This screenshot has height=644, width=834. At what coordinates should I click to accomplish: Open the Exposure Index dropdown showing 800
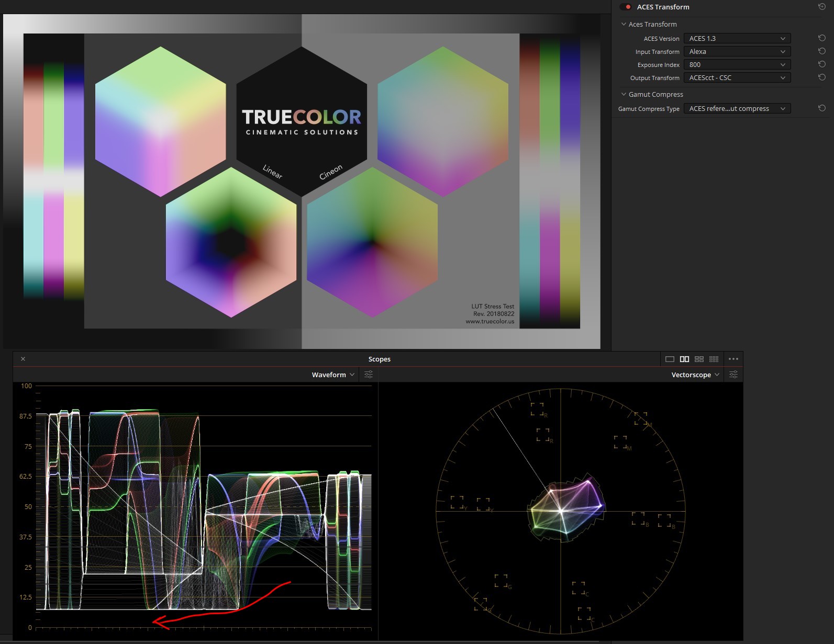[737, 64]
